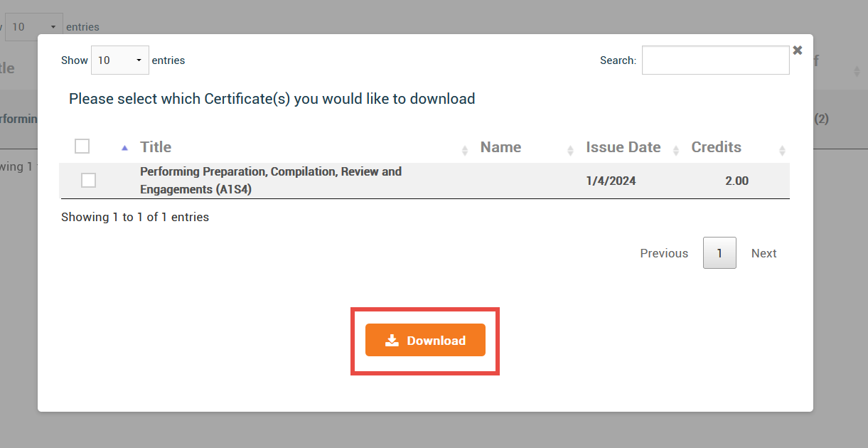
Task: Click the Performing Preparation, Compilation title text
Action: (271, 181)
